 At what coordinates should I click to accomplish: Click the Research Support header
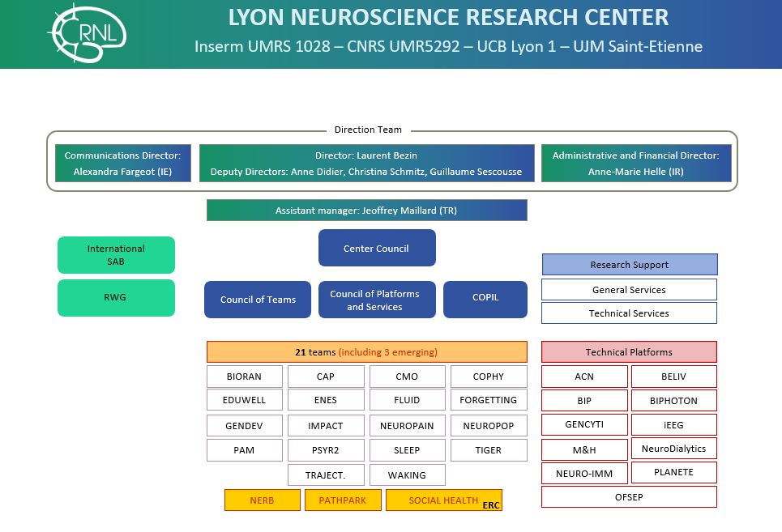coord(630,265)
